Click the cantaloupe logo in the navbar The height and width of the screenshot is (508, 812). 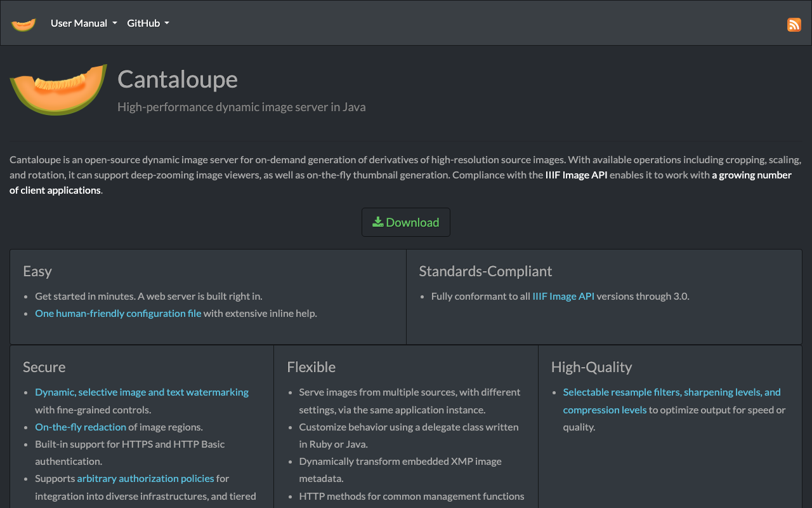[23, 23]
